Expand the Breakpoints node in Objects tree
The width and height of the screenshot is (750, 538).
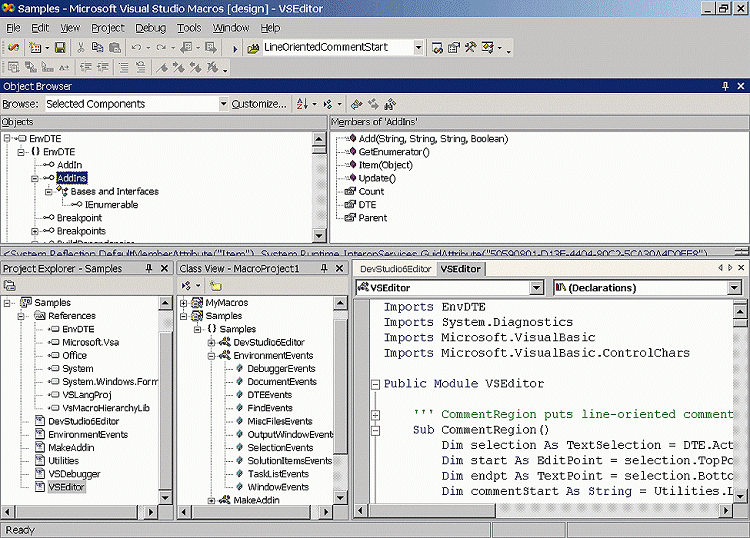(34, 231)
